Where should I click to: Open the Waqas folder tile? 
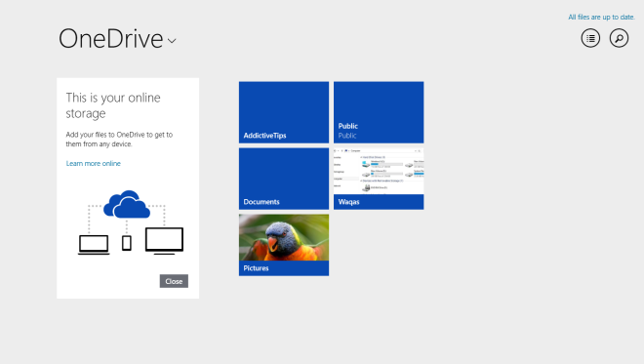[379, 179]
